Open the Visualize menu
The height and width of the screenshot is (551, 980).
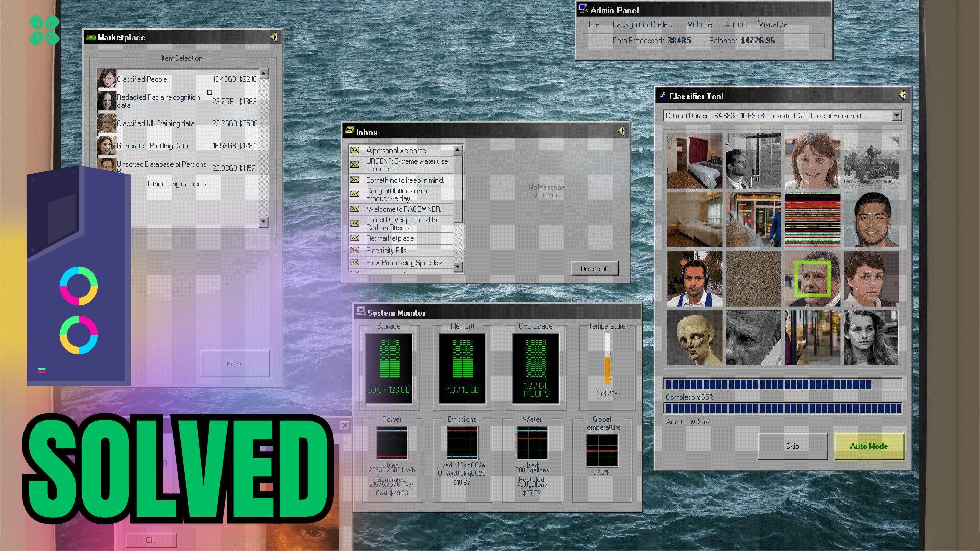click(772, 24)
